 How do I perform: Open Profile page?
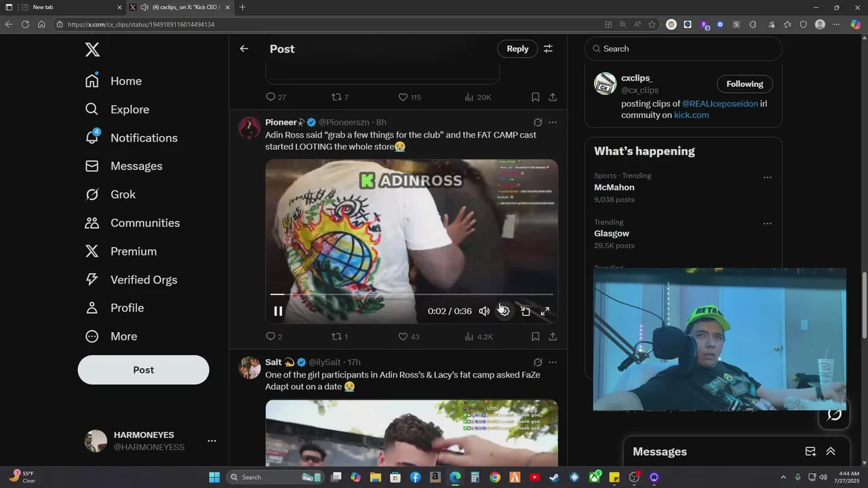[x=114, y=308]
